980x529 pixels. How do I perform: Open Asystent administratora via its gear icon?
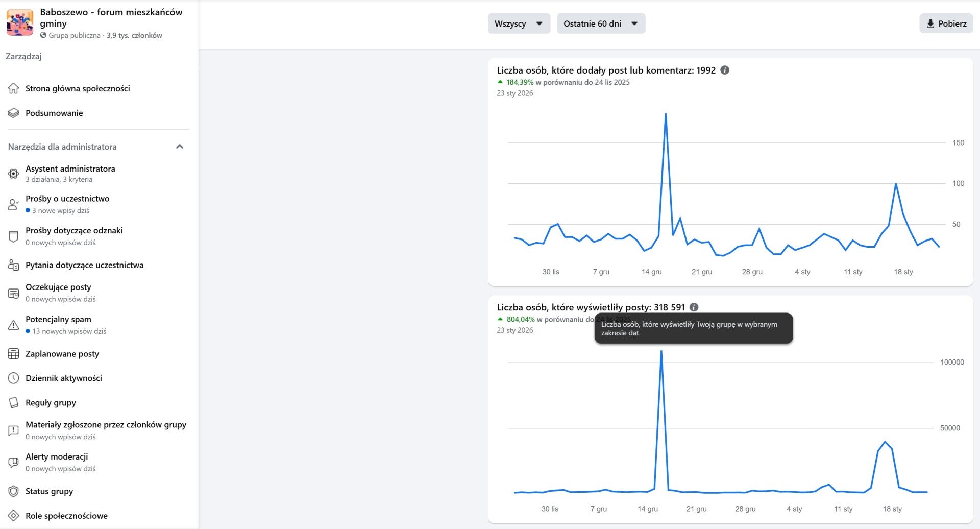pos(14,174)
